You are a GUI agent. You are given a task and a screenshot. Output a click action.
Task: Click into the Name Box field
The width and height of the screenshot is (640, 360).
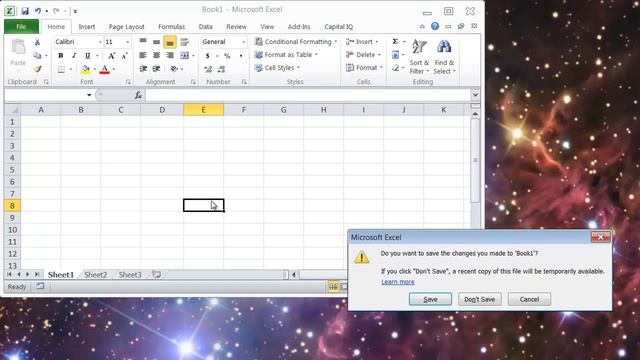pyautogui.click(x=44, y=95)
